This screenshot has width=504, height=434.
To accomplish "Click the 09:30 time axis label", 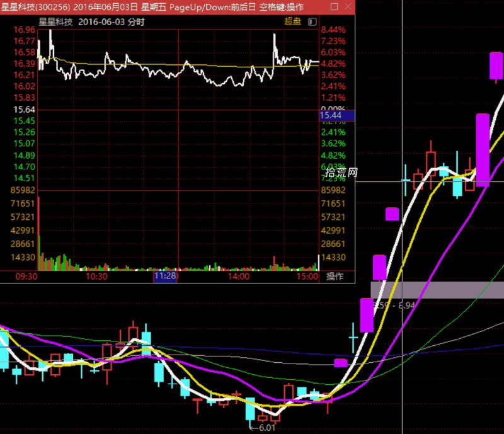I will (26, 277).
